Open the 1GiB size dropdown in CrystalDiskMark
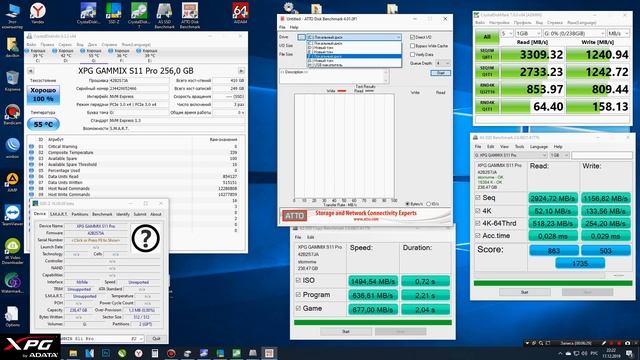 tap(528, 33)
